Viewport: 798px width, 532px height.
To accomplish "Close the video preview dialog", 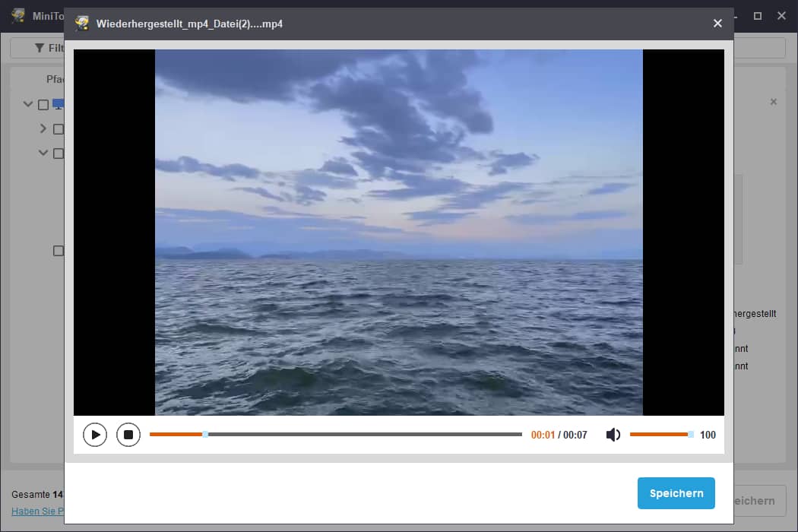I will coord(717,24).
